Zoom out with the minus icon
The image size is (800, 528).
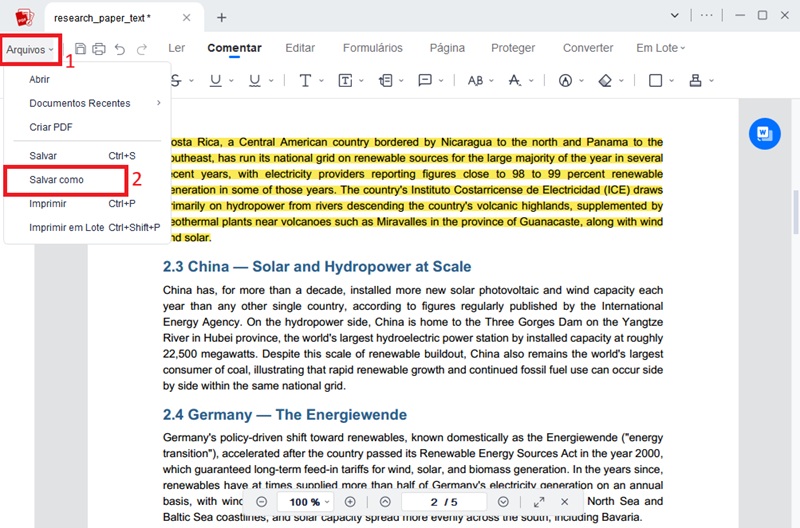[261, 502]
